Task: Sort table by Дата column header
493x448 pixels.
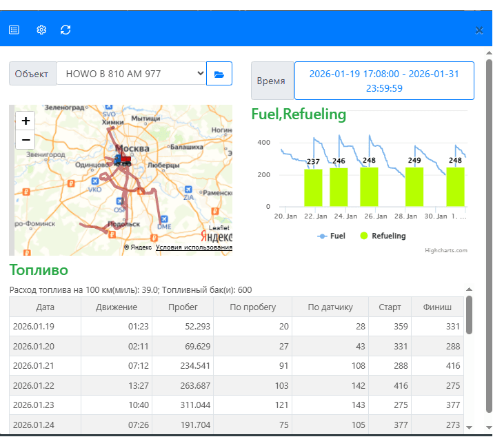Action: click(x=45, y=307)
